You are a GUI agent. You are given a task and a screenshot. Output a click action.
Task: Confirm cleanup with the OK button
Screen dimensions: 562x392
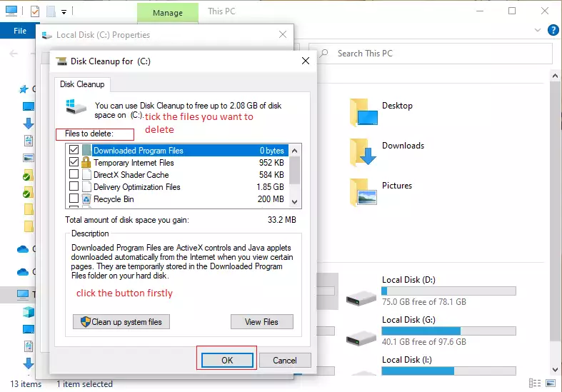(227, 360)
